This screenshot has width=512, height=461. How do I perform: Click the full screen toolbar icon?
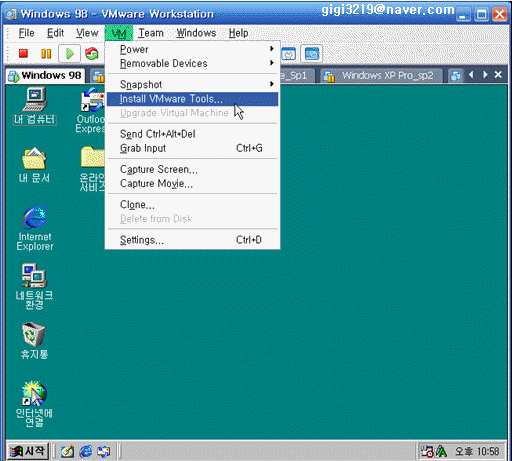click(x=289, y=53)
